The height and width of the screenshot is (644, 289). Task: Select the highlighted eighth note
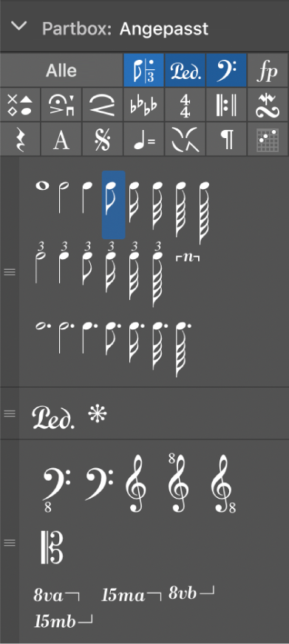point(113,205)
